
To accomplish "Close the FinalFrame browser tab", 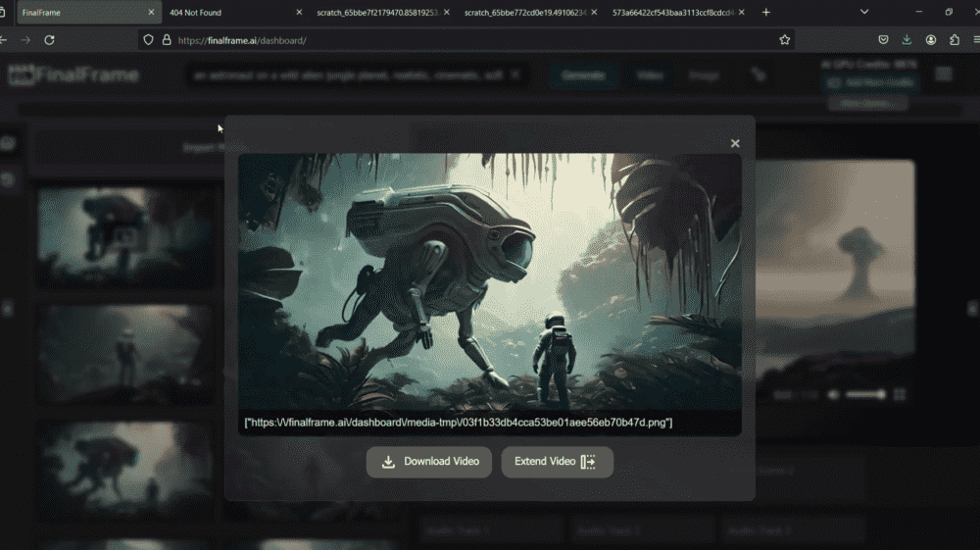I will pyautogui.click(x=151, y=13).
